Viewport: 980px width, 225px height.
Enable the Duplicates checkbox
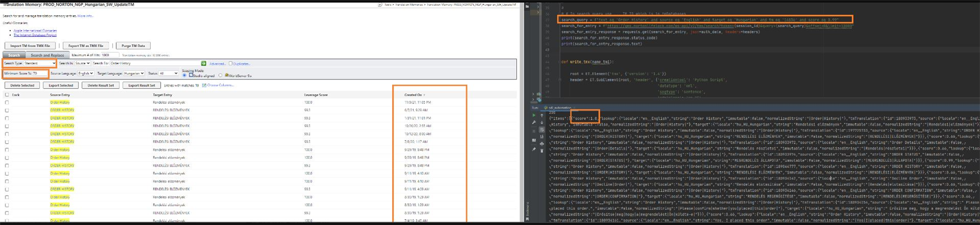[230, 64]
